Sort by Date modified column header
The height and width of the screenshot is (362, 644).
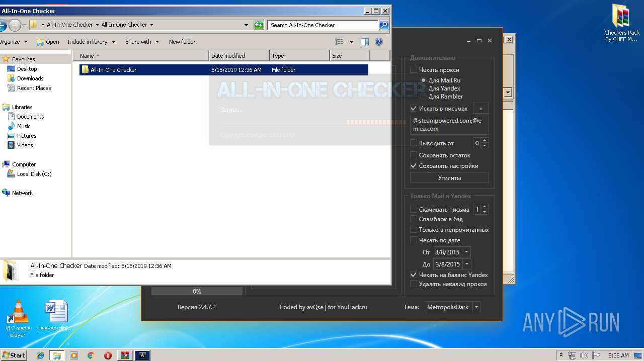[x=239, y=56]
